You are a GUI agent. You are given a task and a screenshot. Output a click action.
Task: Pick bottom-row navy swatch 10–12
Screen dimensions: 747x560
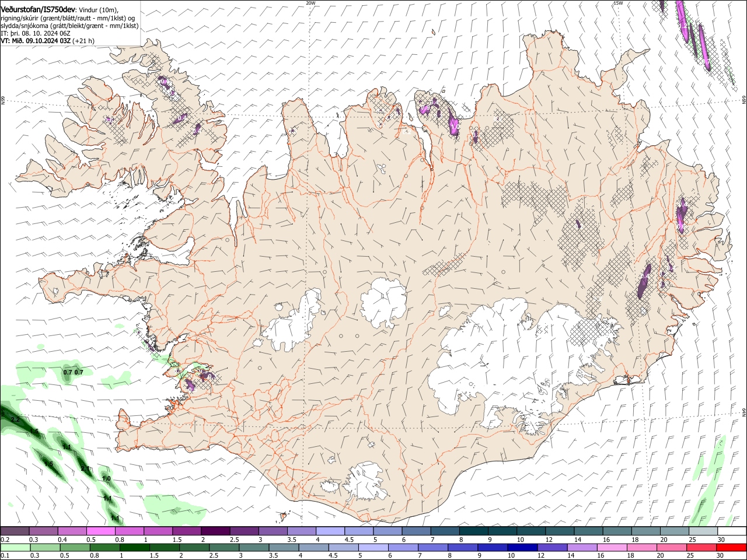click(x=522, y=548)
